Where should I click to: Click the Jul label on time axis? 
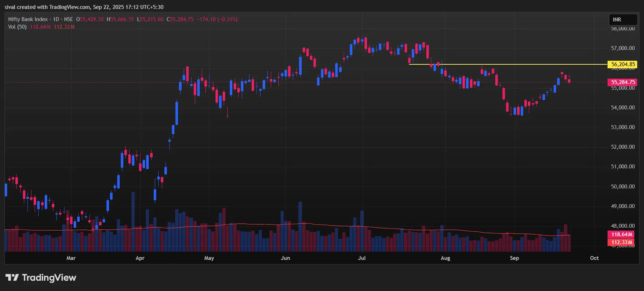click(x=362, y=258)
